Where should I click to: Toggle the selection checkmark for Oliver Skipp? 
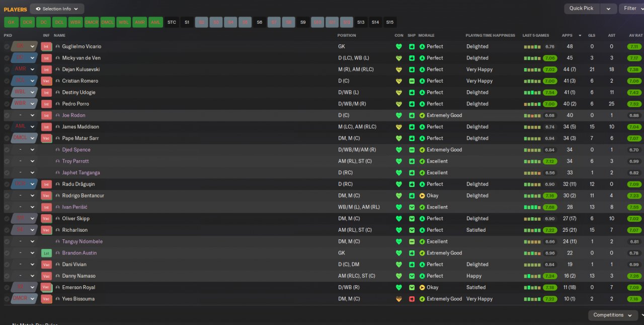7,219
